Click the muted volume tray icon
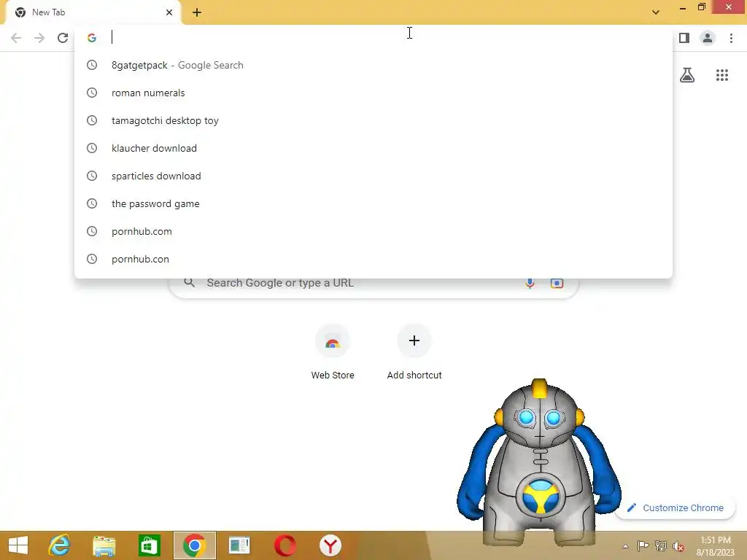Viewport: 747px width, 560px height. coord(678,546)
